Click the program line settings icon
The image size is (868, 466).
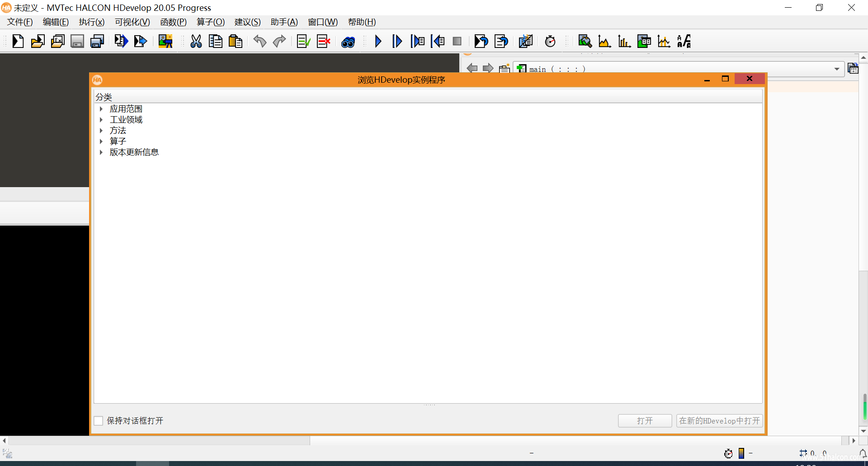(526, 42)
